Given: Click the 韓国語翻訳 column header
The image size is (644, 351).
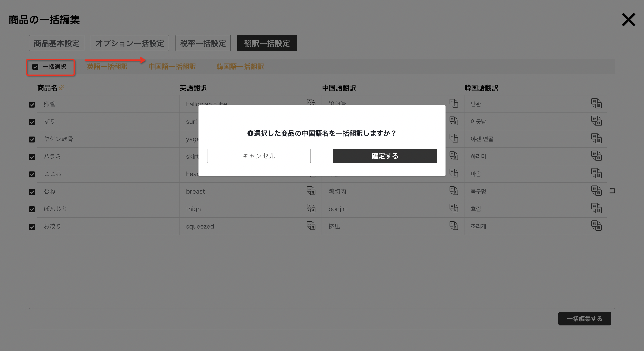Looking at the screenshot, I should click(481, 88).
